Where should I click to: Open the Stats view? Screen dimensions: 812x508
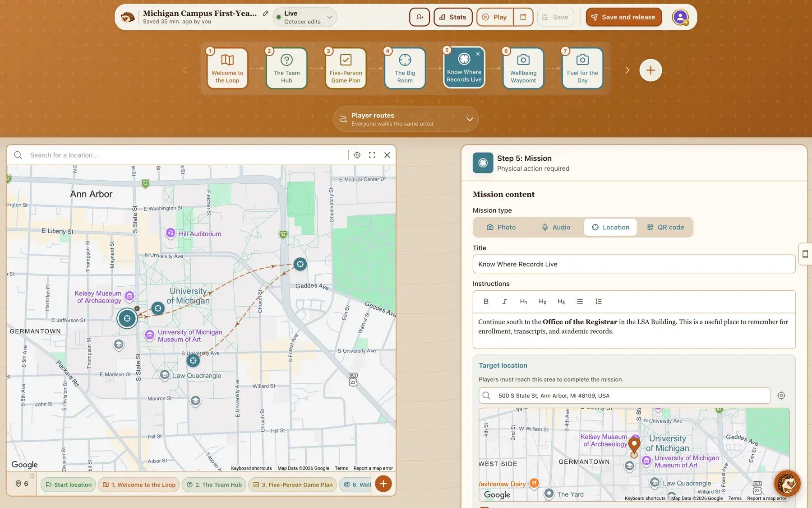point(453,17)
